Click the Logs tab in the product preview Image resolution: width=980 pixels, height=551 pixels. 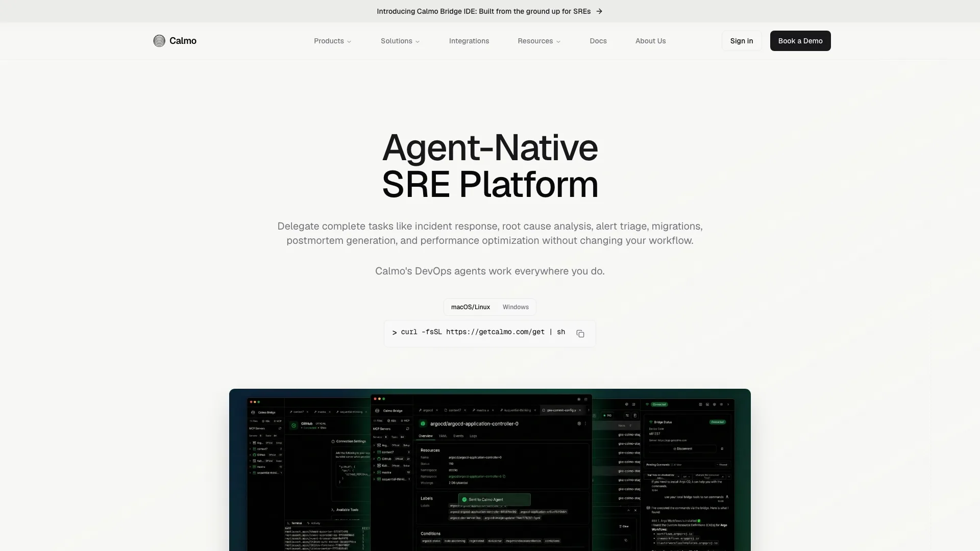tap(473, 436)
